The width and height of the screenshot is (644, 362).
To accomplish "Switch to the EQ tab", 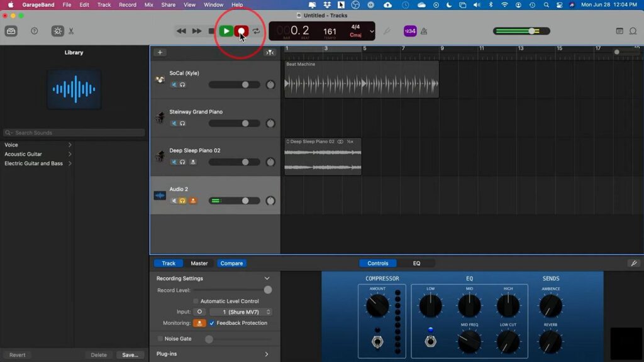I will point(416,263).
